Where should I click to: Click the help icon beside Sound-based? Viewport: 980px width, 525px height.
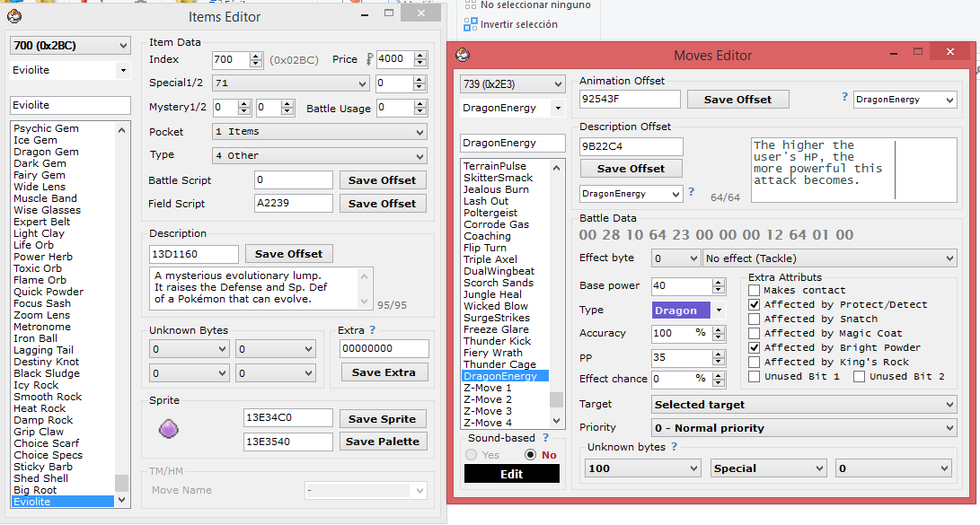click(x=545, y=438)
